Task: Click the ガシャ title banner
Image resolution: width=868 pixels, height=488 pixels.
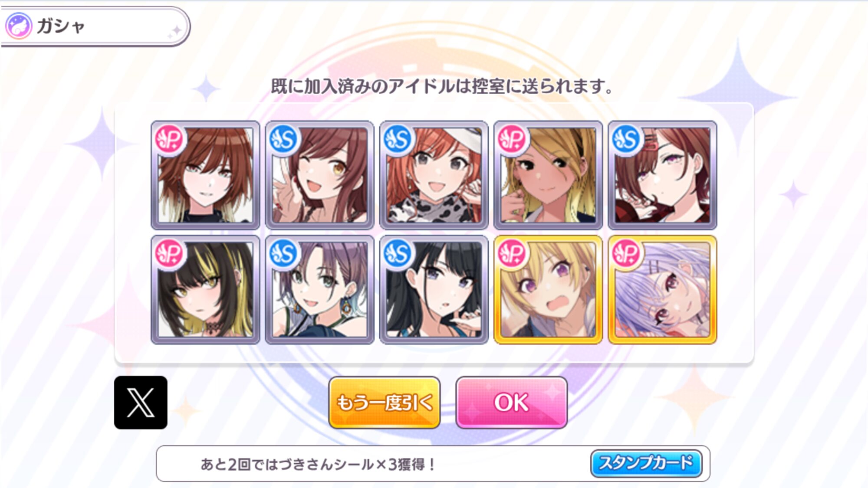Action: click(95, 26)
